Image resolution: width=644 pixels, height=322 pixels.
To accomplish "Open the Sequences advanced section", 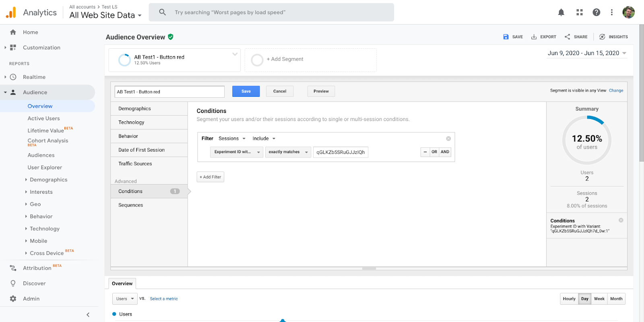I will [149, 205].
